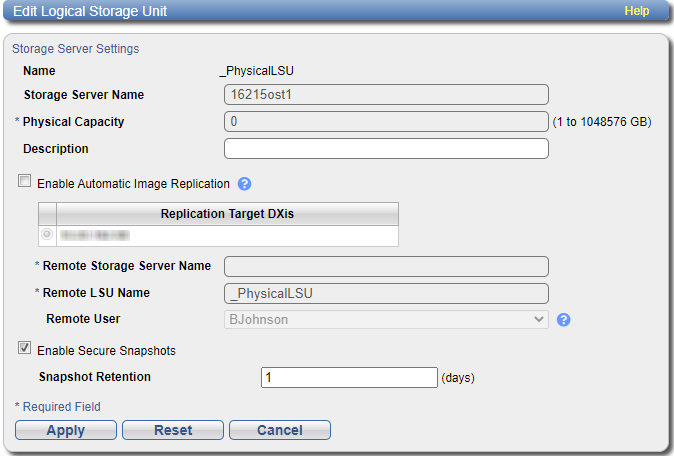This screenshot has width=674, height=456.
Task: Cancel editing the logical storage unit
Action: point(280,430)
